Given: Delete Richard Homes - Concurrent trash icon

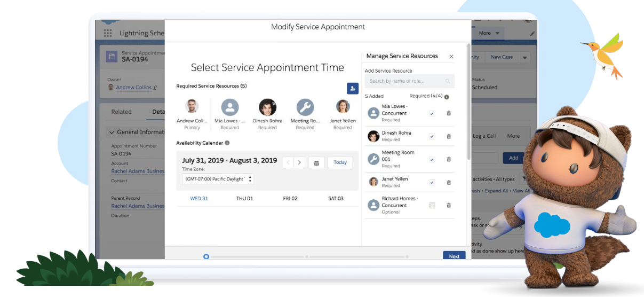Looking at the screenshot, I should click(x=449, y=205).
